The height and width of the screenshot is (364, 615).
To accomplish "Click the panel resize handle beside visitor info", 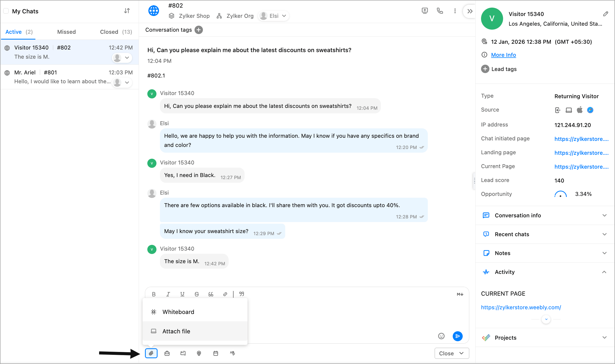I will point(474,181).
